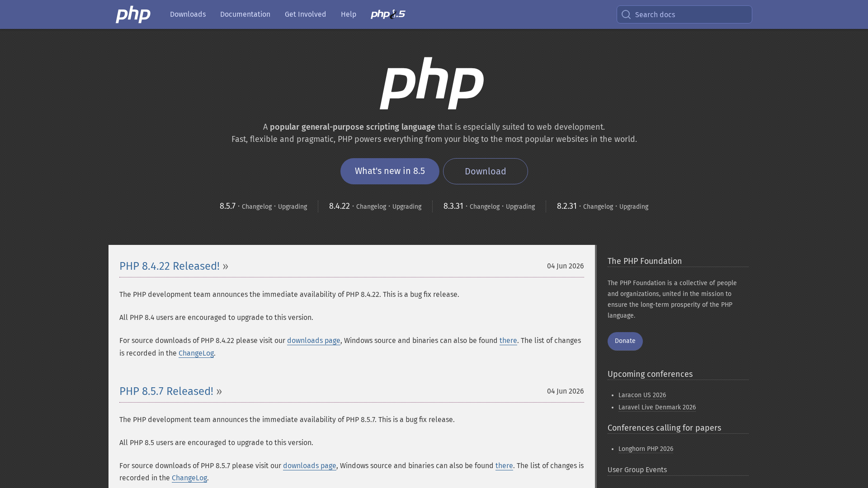Open the Upcoming conferences heading
Viewport: 868px width, 488px height.
tap(650, 374)
